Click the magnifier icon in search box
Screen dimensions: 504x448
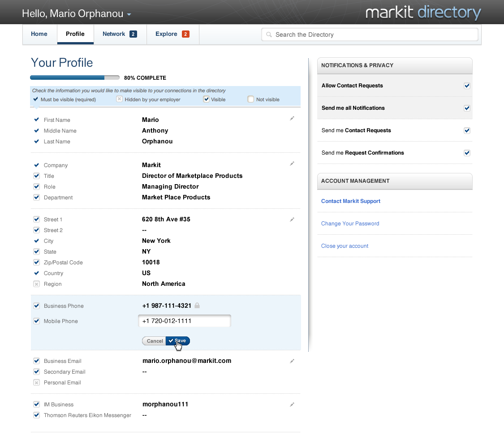tap(269, 34)
